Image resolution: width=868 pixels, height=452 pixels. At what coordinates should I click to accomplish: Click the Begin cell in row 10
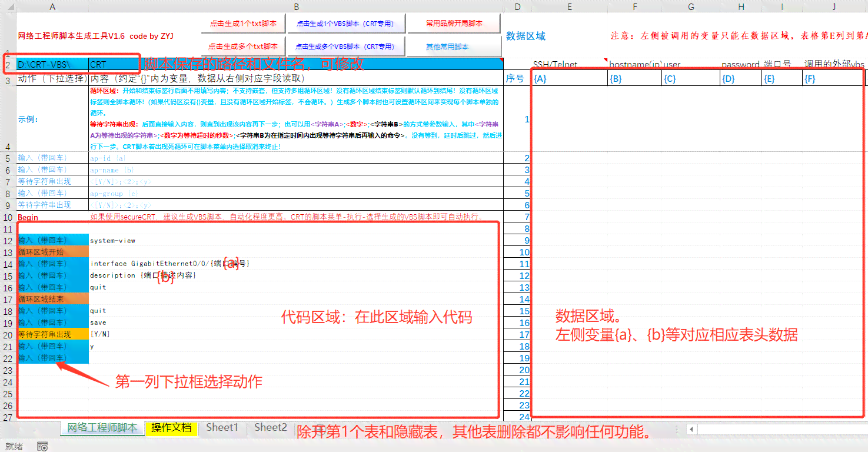53,217
